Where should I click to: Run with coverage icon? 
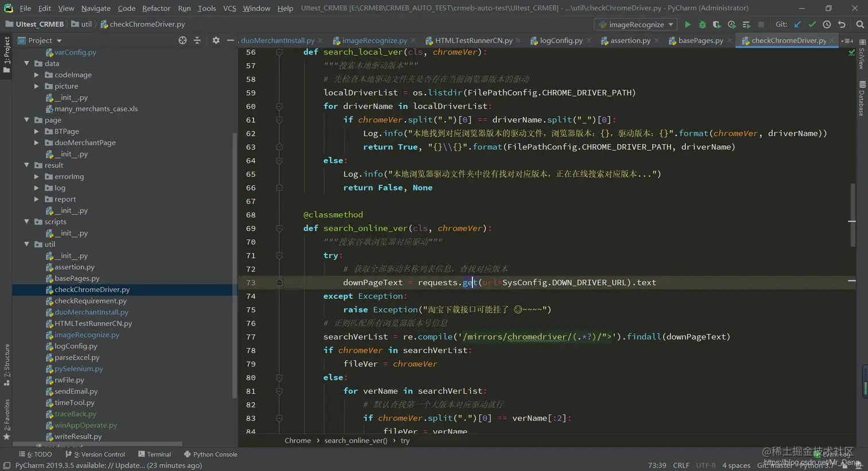pos(716,25)
